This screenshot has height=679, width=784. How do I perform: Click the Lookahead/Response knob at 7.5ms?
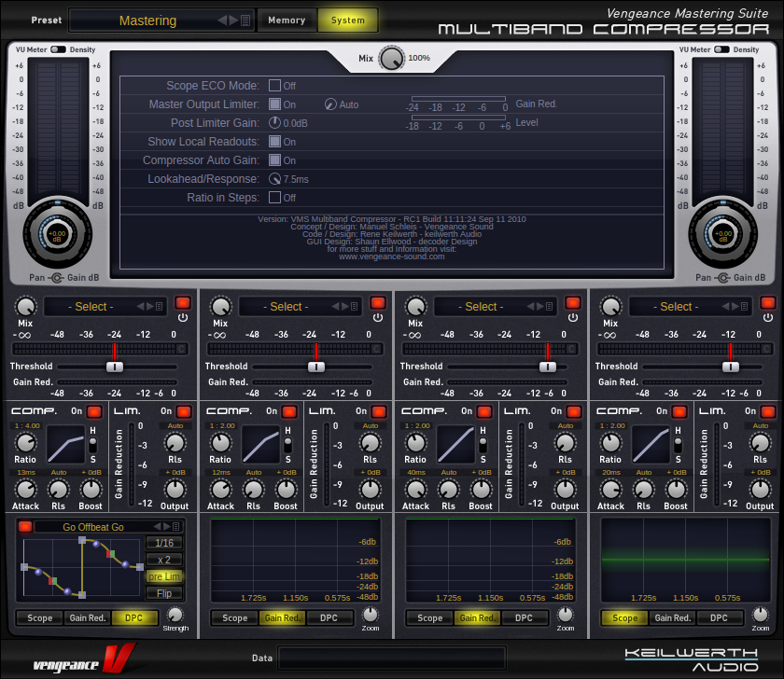coord(275,179)
